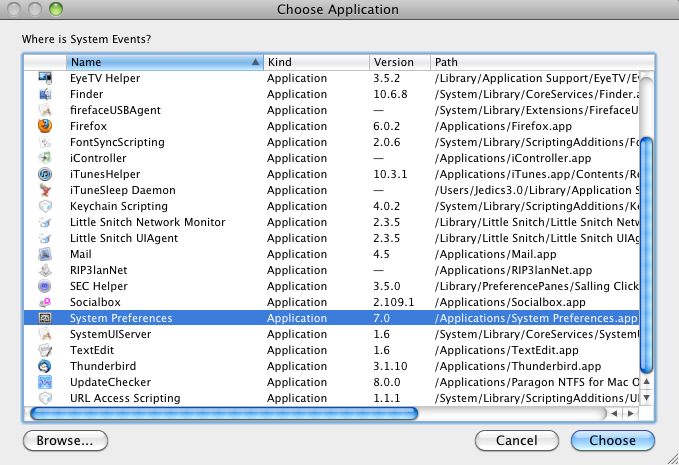Click the horizontal scroll left arrow
The height and width of the screenshot is (465, 679).
pos(614,413)
